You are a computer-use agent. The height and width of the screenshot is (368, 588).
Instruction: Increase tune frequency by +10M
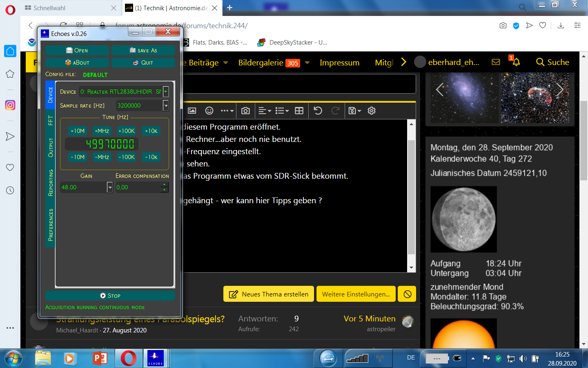click(x=78, y=131)
